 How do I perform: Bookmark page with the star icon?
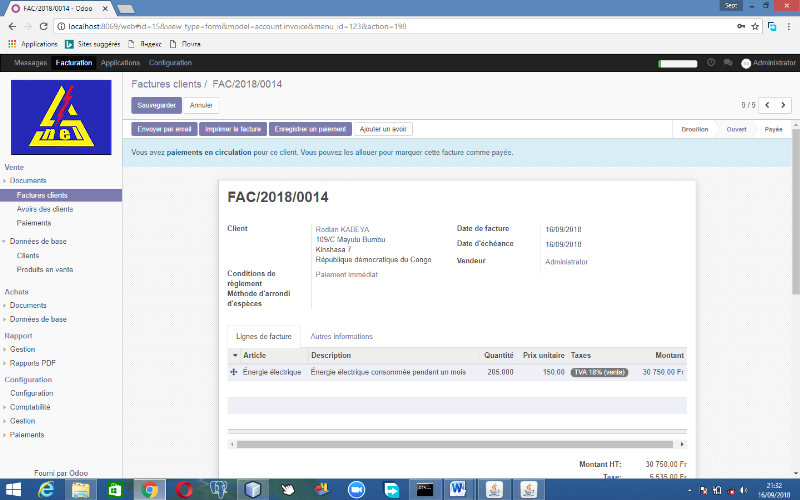pyautogui.click(x=755, y=27)
